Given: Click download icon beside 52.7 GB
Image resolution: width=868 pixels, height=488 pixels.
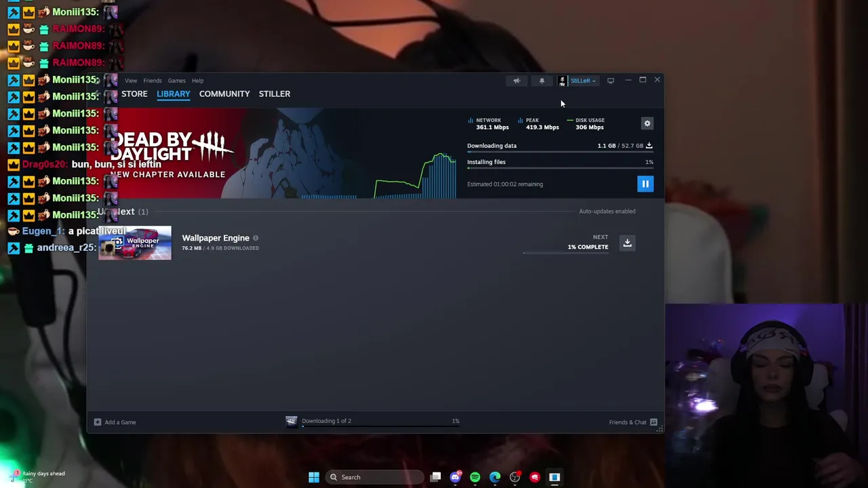Looking at the screenshot, I should (x=649, y=146).
